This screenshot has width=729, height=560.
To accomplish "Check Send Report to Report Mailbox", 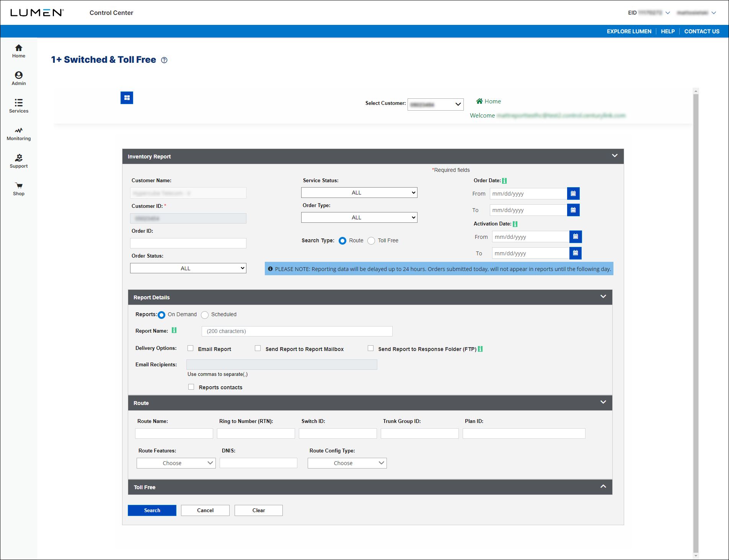I will 258,348.
